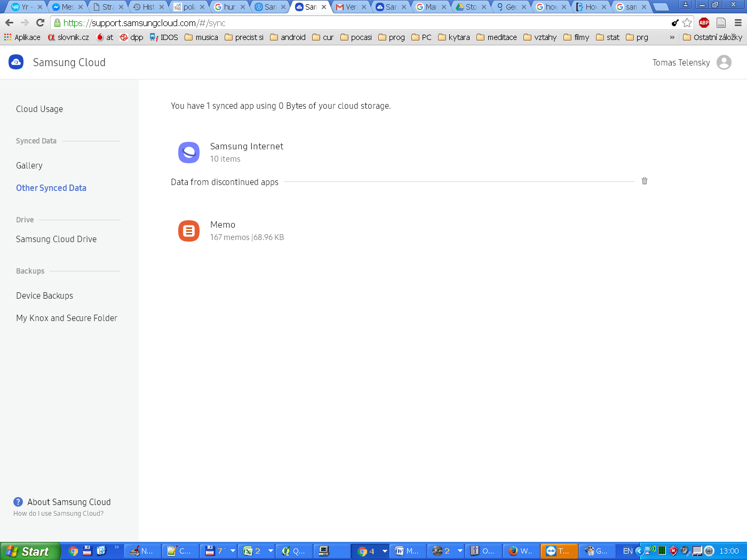
Task: Click the save disk quick launch icon
Action: coord(88,551)
